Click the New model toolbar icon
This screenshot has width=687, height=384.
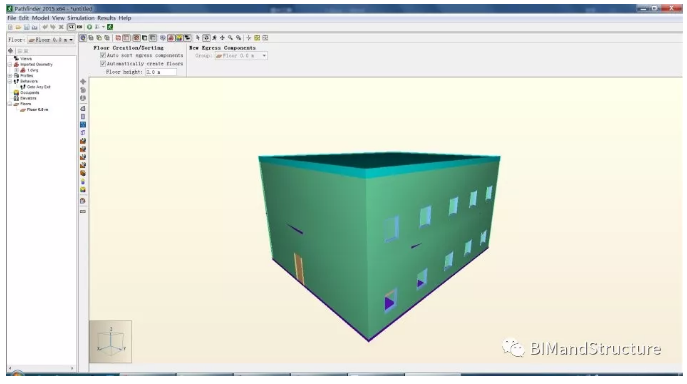click(x=11, y=27)
